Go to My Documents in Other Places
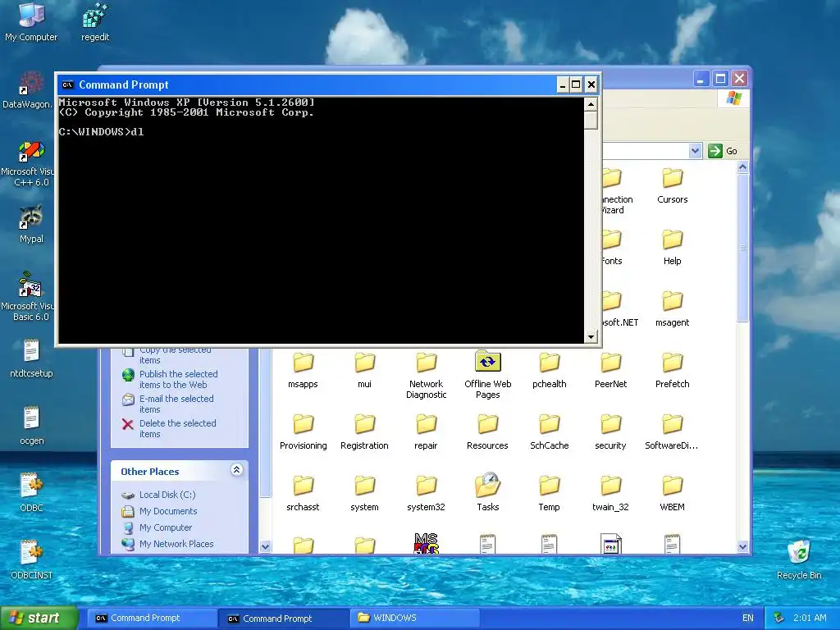This screenshot has height=630, width=840. click(x=168, y=511)
